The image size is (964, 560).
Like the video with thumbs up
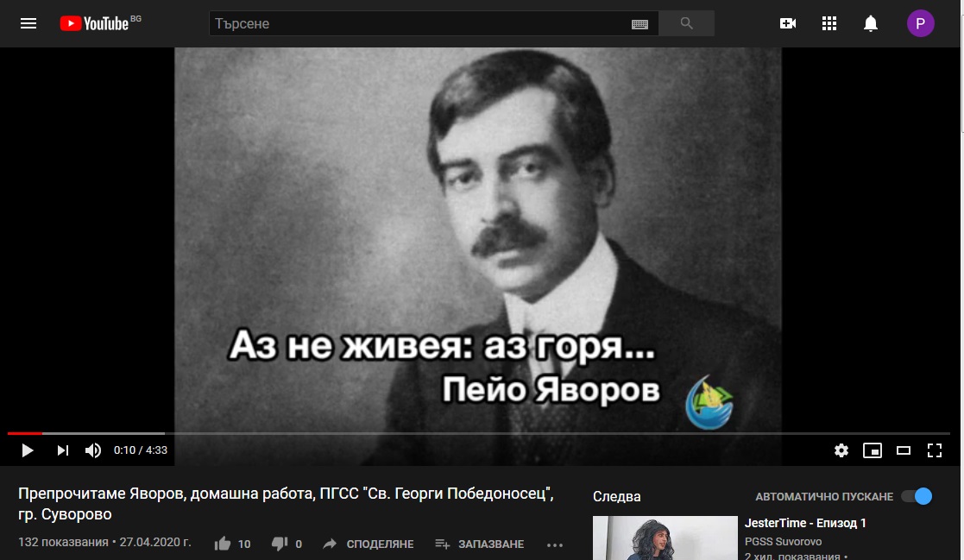pos(224,544)
